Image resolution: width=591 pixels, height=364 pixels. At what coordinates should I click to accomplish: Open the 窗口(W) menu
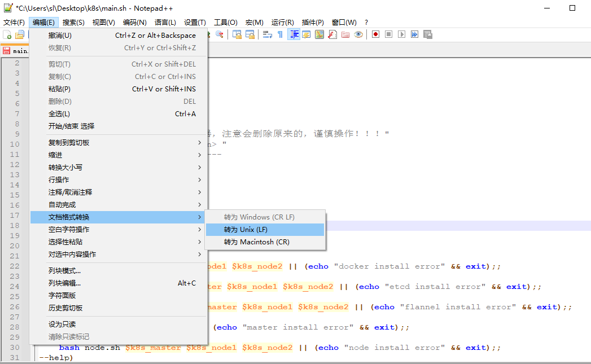point(344,23)
